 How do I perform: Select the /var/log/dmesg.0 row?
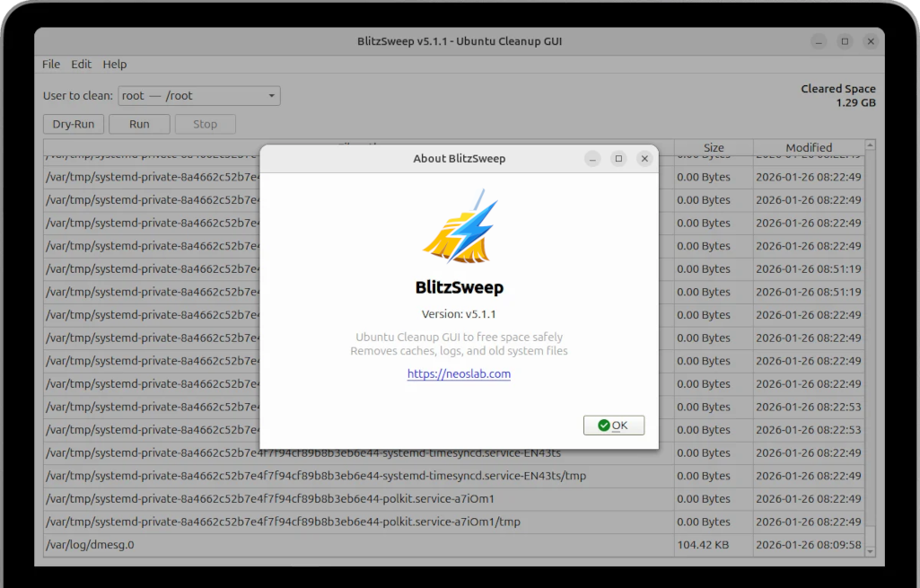coord(454,545)
